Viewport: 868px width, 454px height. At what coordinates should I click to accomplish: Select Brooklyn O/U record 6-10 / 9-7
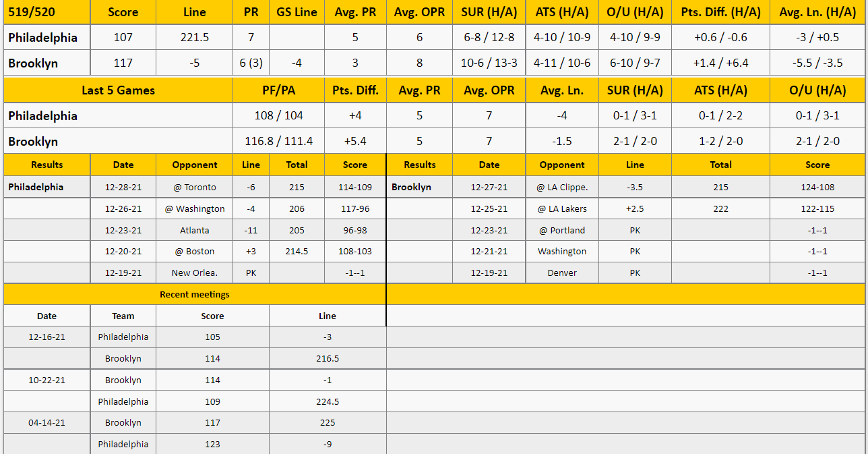pos(635,63)
